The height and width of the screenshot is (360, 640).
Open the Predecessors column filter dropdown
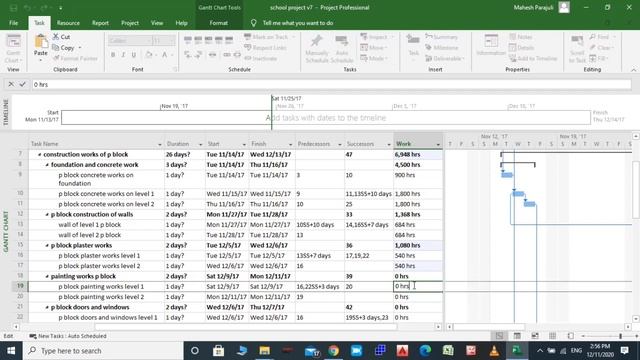[340, 144]
